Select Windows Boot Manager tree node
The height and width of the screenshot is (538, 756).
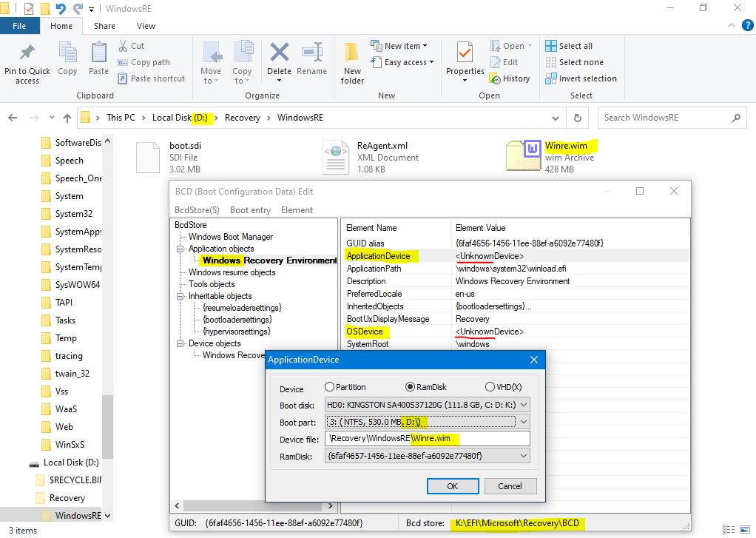(x=230, y=237)
